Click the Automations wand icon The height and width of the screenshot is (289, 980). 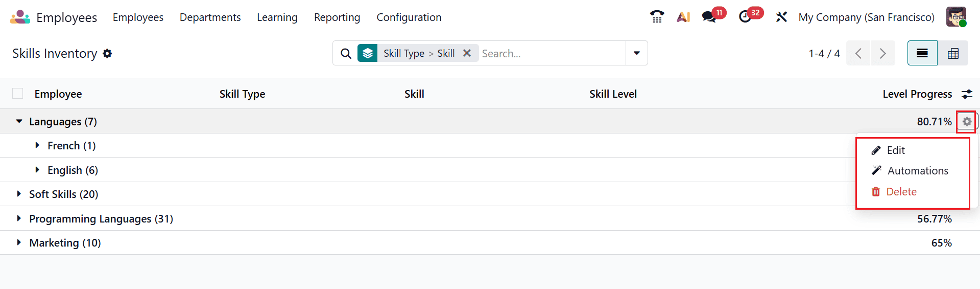tap(877, 170)
